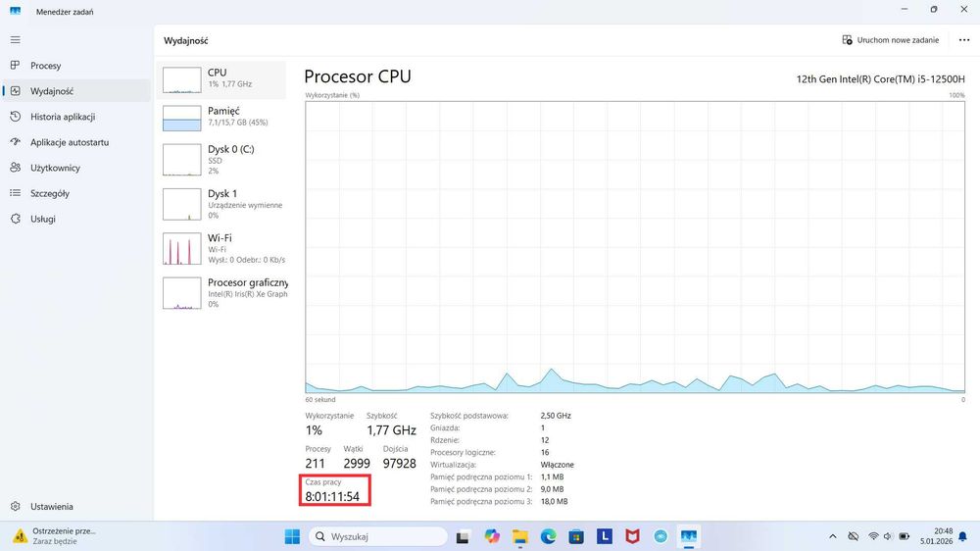Click the cloud sync-off tray icon
Image resolution: width=980 pixels, height=551 pixels.
(854, 536)
